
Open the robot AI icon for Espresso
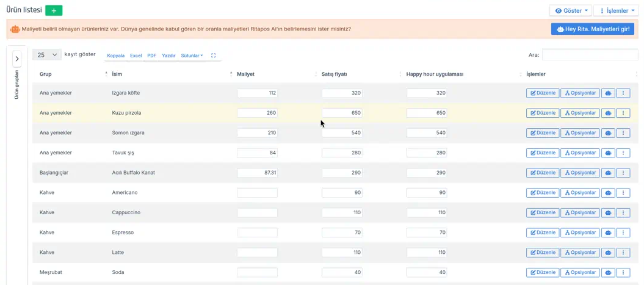click(x=608, y=233)
